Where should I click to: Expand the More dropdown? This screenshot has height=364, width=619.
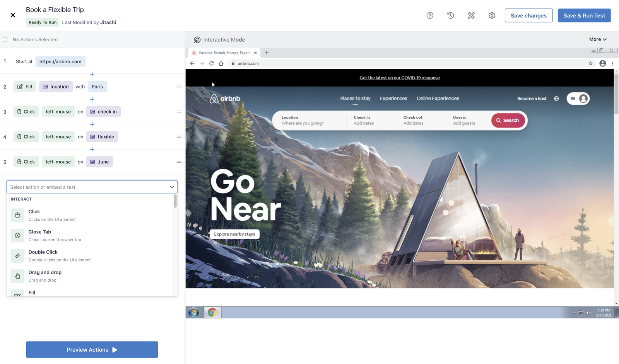(598, 39)
